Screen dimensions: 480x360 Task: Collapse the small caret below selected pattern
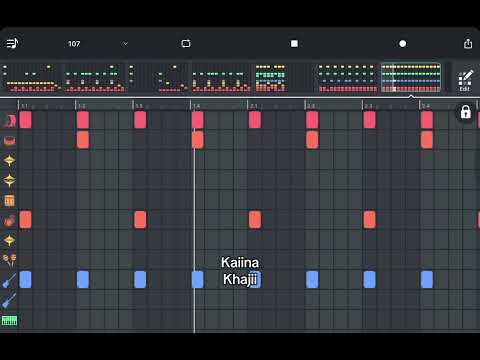click(x=411, y=97)
